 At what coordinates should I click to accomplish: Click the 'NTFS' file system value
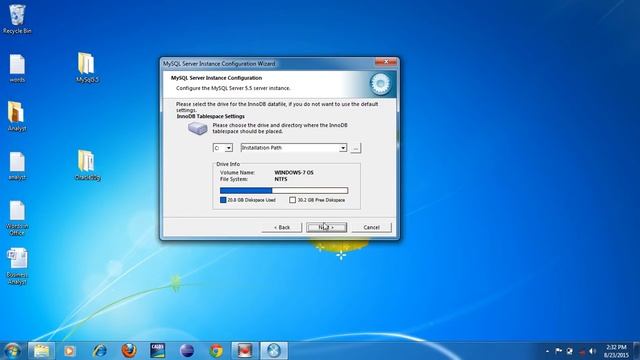[x=281, y=179]
